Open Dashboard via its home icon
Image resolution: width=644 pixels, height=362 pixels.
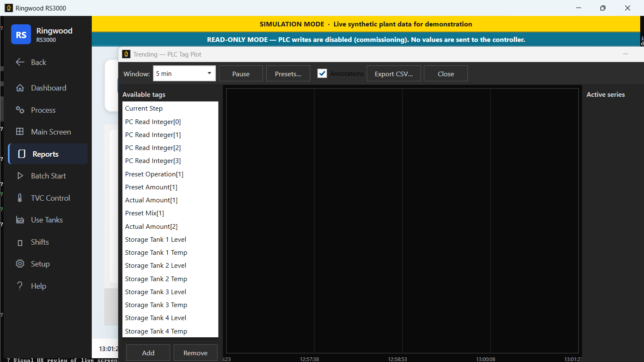point(20,88)
